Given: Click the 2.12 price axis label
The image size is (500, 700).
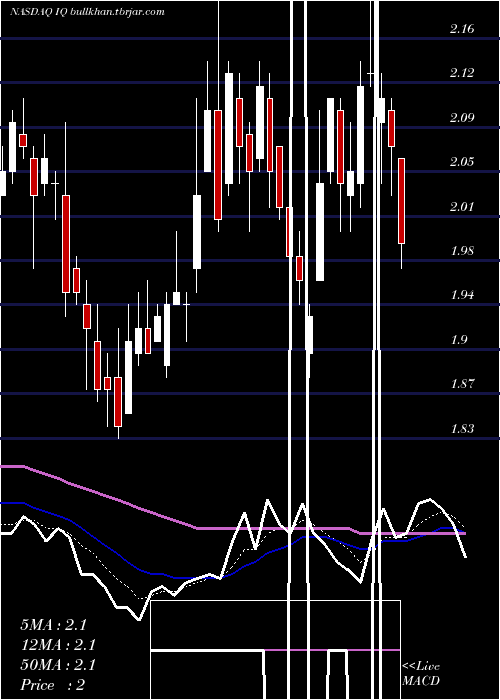Looking at the screenshot, I should pos(462,73).
